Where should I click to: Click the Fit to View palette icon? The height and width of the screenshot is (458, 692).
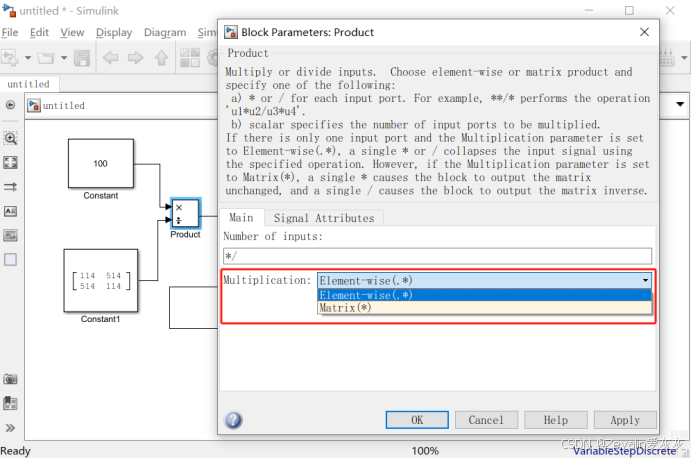(11, 162)
